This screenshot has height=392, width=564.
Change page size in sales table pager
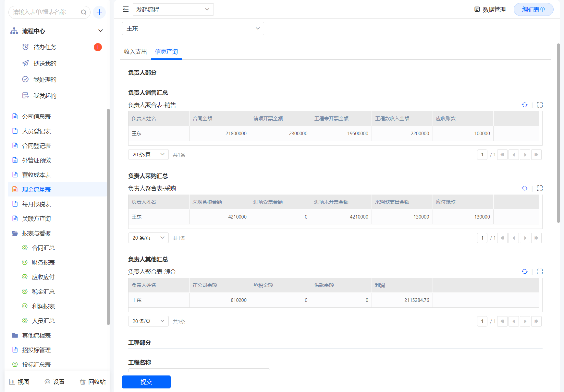click(148, 155)
